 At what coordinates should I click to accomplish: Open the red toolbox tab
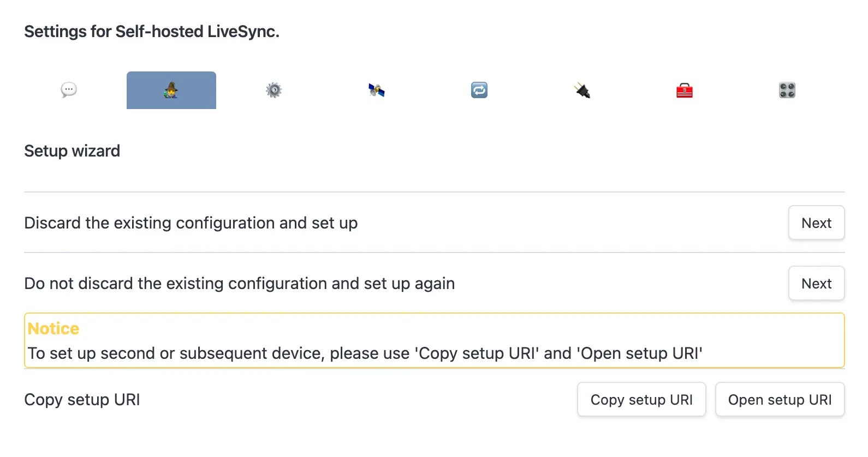tap(684, 90)
